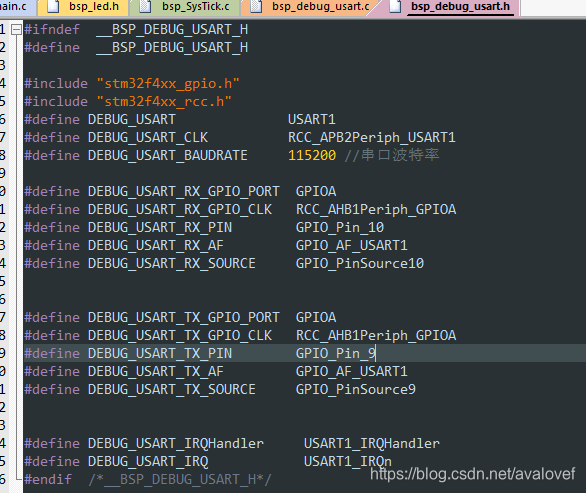Click the GPIO_PinSource10 value

(360, 264)
